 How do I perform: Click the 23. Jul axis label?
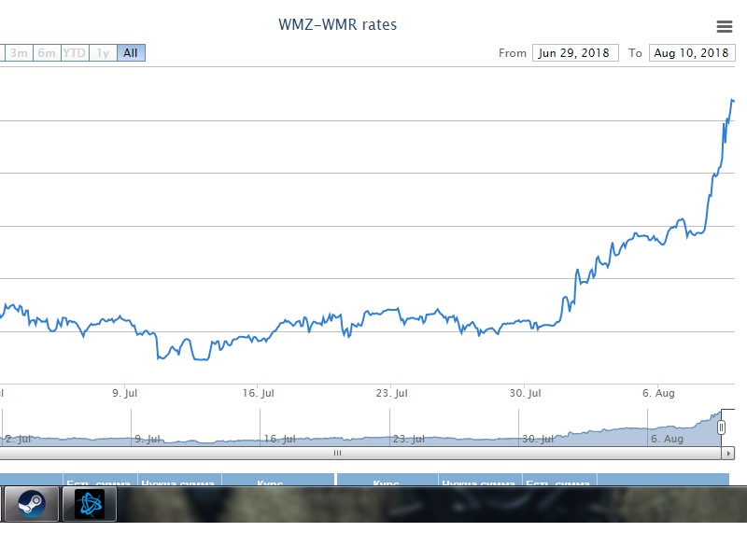tap(391, 393)
